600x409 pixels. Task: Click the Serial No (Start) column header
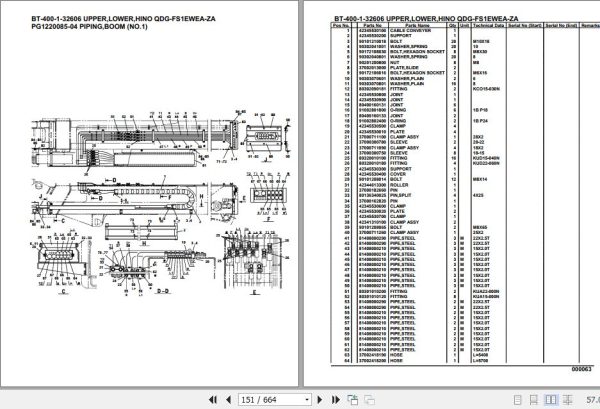525,25
